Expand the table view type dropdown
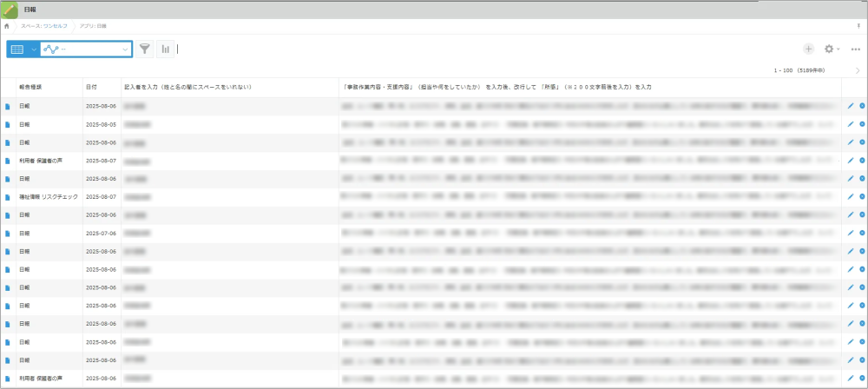This screenshot has height=389, width=868. [x=35, y=49]
